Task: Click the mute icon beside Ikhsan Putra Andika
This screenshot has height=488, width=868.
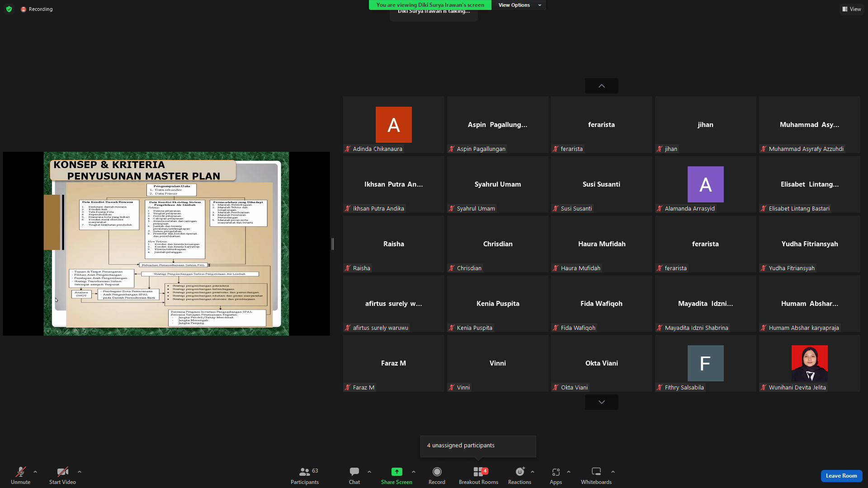Action: pos(348,209)
